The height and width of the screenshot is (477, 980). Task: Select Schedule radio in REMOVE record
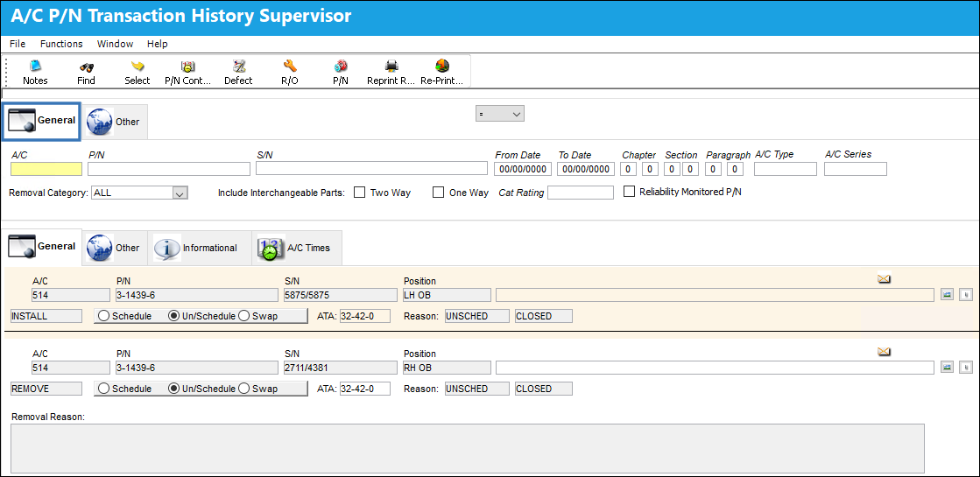(104, 389)
